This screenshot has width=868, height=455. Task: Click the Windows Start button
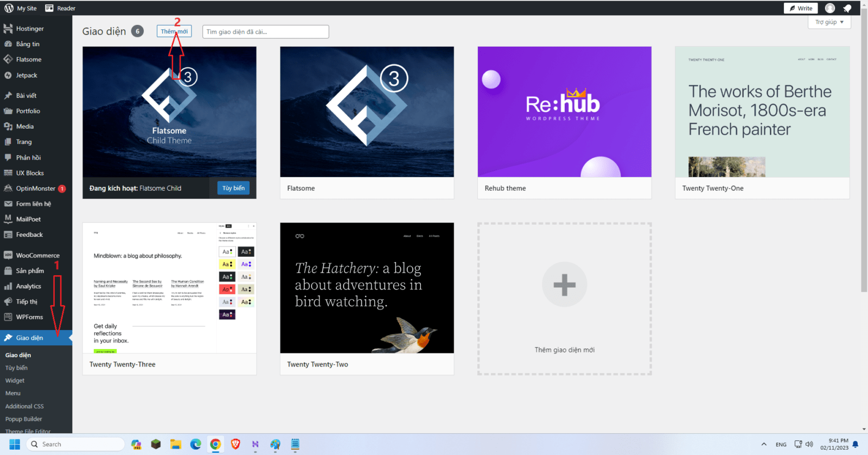(x=15, y=444)
